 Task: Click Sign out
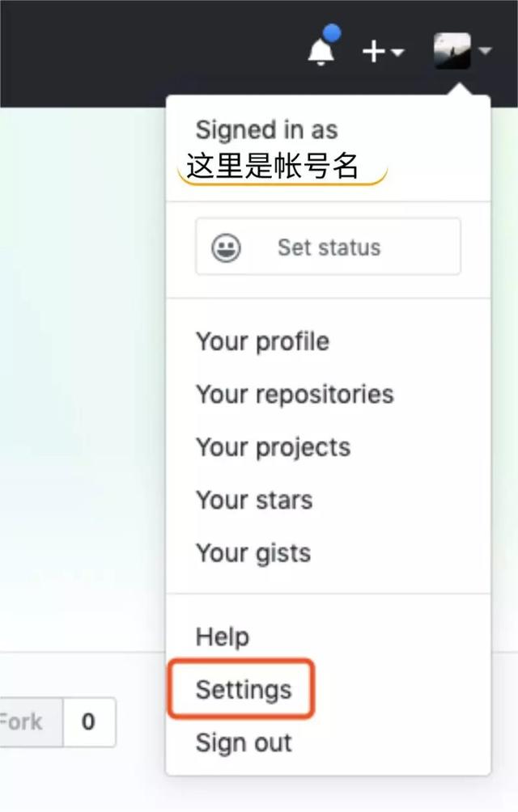click(x=244, y=742)
